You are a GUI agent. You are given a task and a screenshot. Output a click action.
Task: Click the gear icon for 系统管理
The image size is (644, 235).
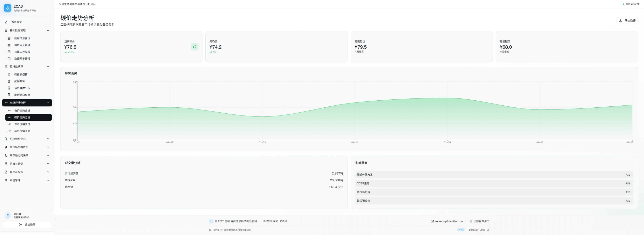[x=6, y=180]
